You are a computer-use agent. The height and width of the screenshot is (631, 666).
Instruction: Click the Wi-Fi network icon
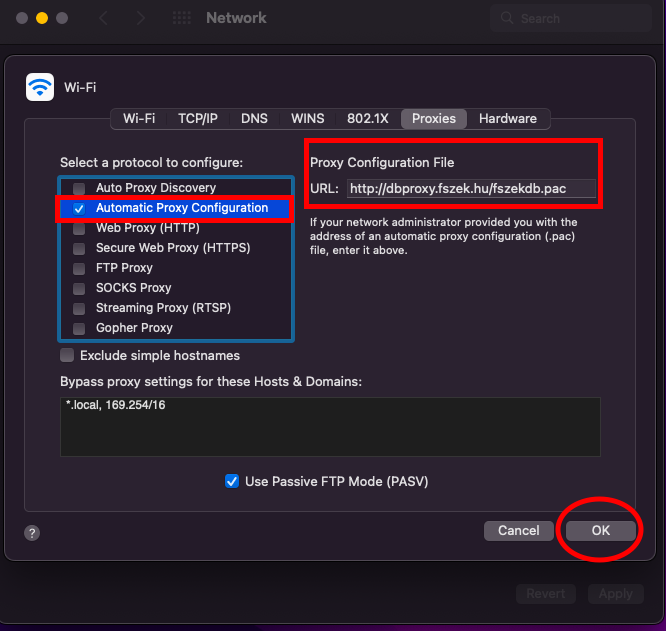(40, 87)
